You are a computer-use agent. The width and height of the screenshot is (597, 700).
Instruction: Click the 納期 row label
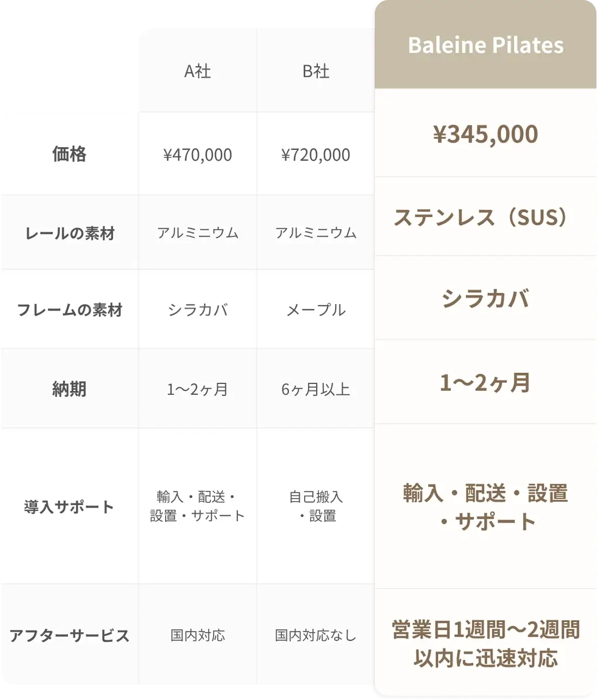tap(70, 389)
